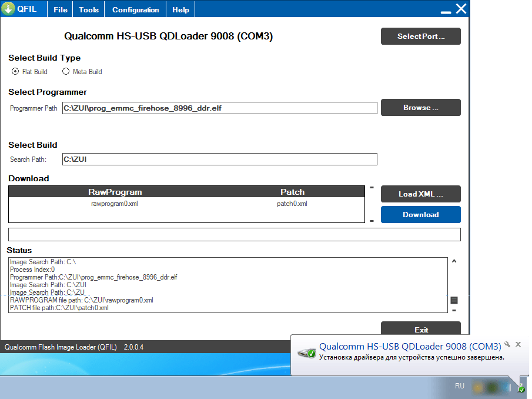
Task: Click the RU language indicator in taskbar
Action: (x=459, y=386)
